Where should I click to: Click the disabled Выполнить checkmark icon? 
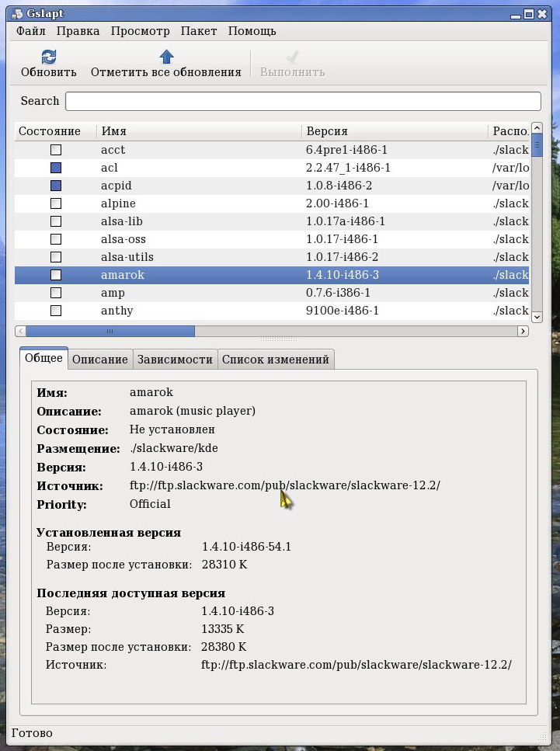pyautogui.click(x=293, y=57)
